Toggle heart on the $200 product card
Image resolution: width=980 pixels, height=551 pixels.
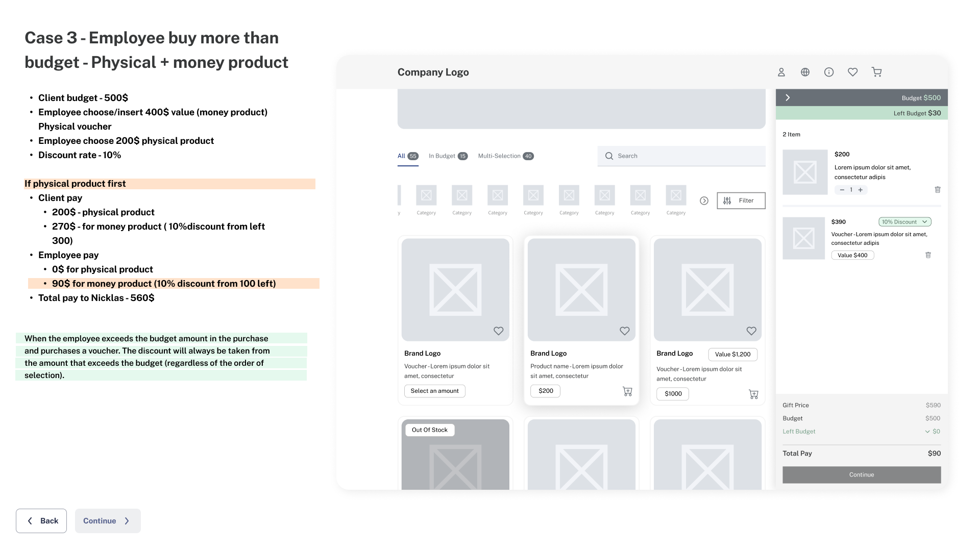(624, 331)
